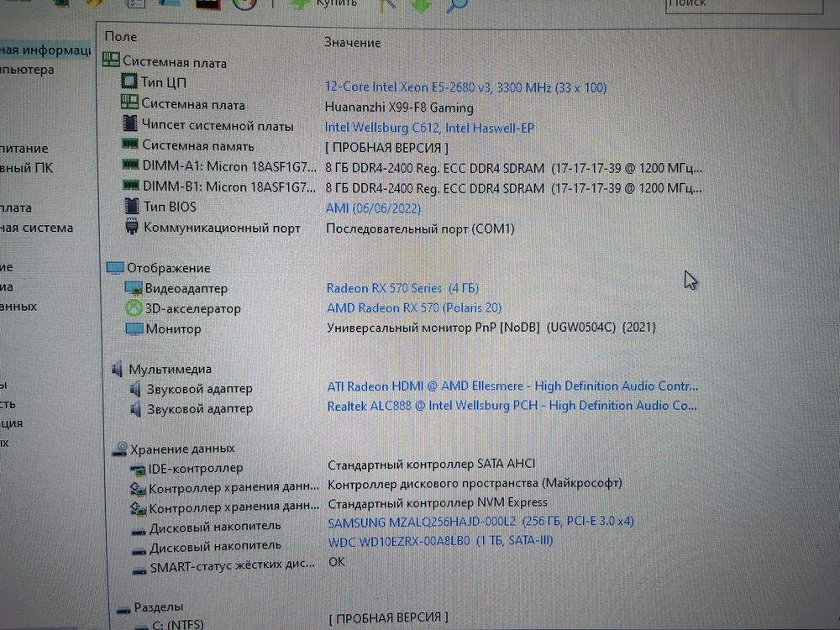Click the speaker icon of the Мультимедиа group
Screen dimensions: 840x630
(x=118, y=369)
